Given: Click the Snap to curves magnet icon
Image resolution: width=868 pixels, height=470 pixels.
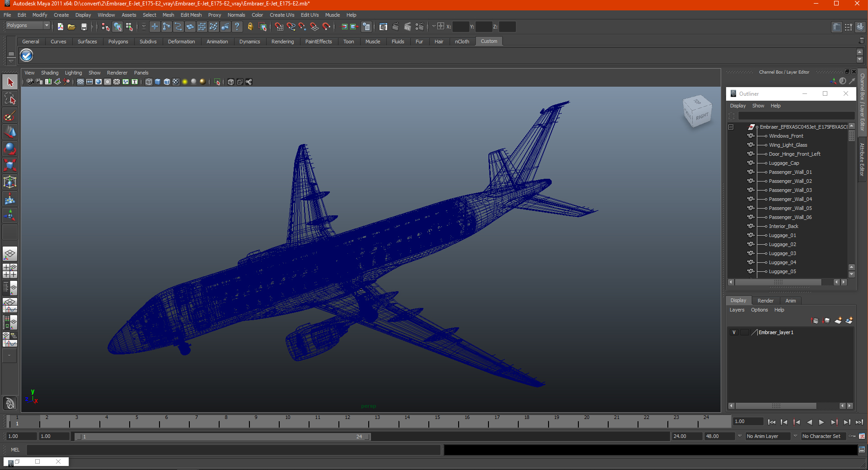Looking at the screenshot, I should 291,27.
